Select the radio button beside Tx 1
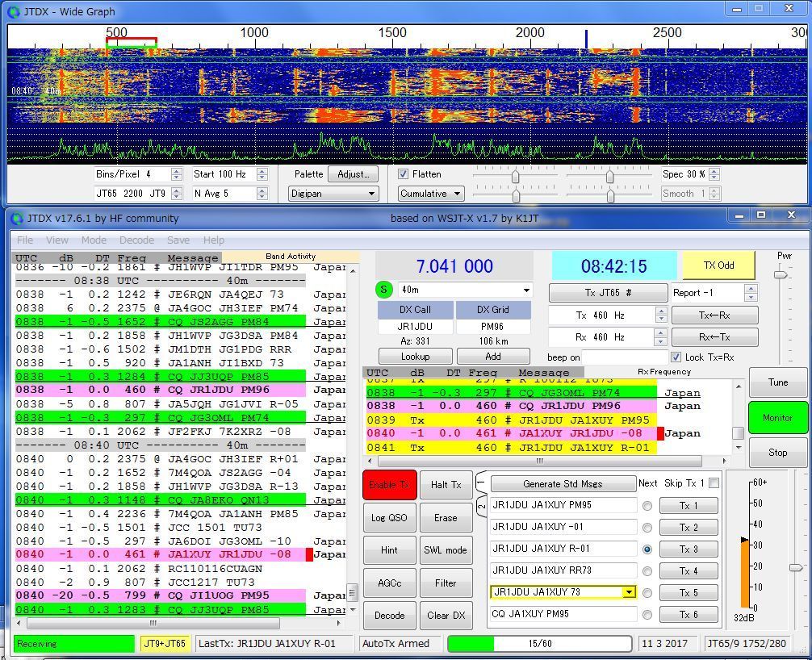Viewport: 812px width, 660px height. click(647, 506)
